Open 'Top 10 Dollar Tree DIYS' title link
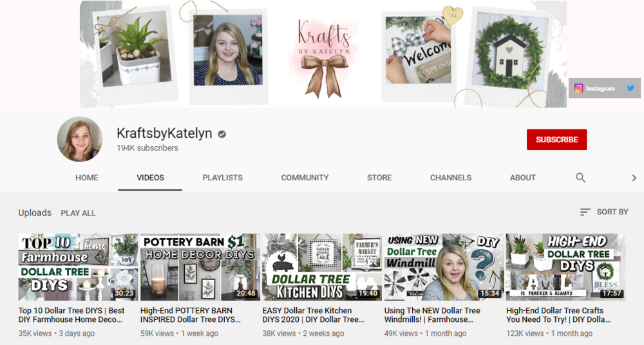Viewport: 644px width, 345px height. [71, 315]
